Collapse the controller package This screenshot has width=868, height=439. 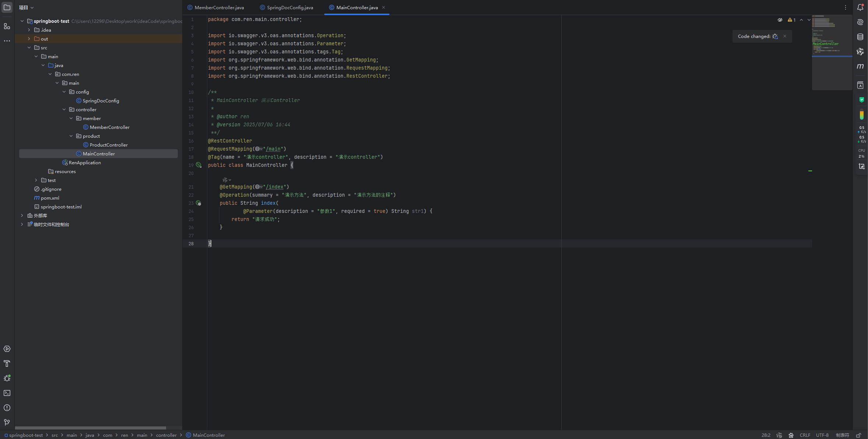point(64,109)
